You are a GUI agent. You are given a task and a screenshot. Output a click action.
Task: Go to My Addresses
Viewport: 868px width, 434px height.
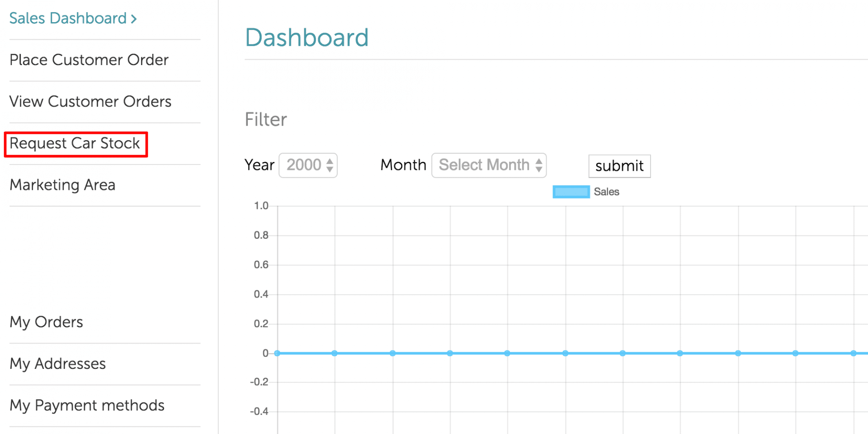point(58,363)
